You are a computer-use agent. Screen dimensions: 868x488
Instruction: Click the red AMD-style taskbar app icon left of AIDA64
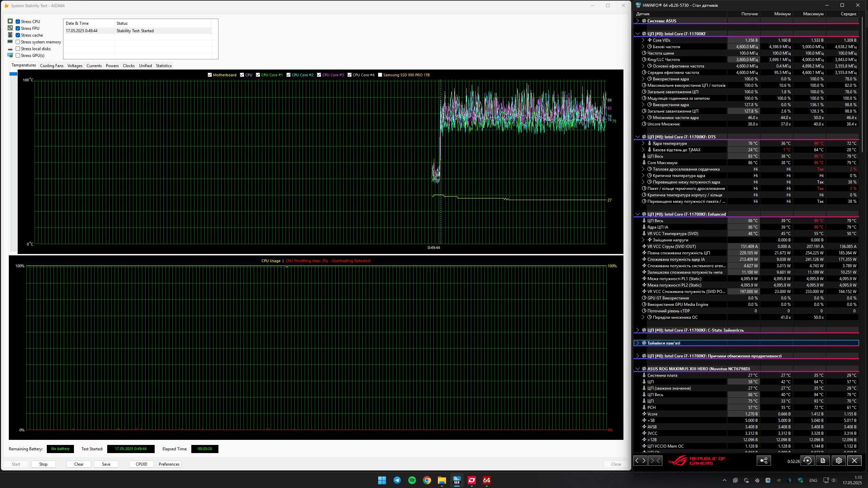click(x=471, y=480)
